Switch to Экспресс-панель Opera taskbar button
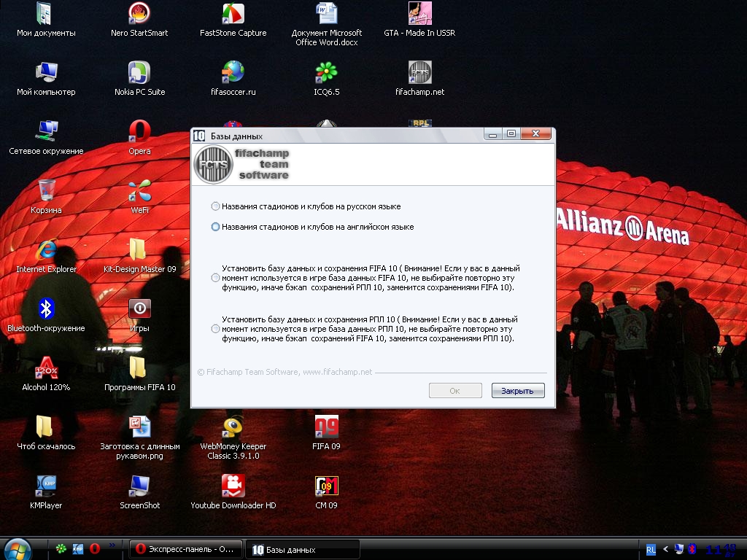Image resolution: width=747 pixels, height=560 pixels. click(x=186, y=549)
